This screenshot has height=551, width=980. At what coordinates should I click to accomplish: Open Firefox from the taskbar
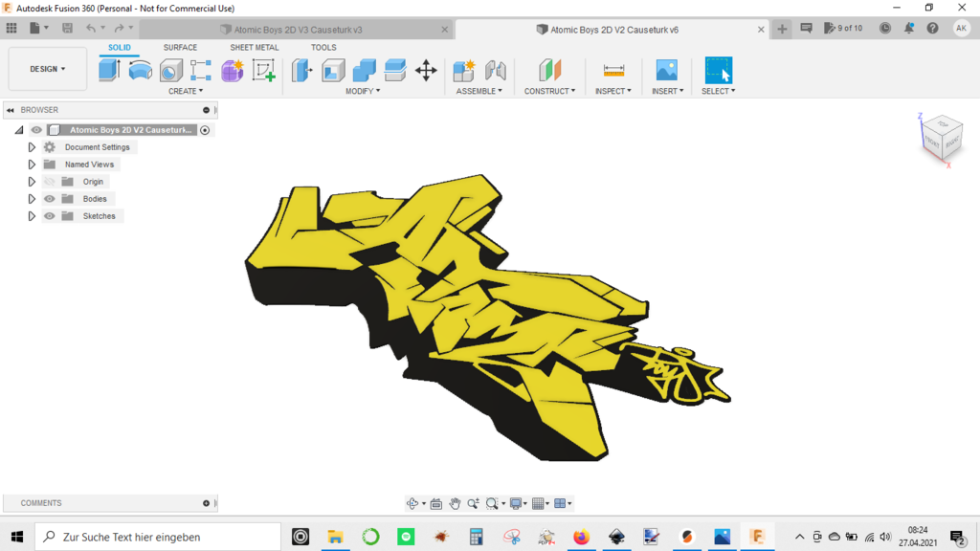581,537
